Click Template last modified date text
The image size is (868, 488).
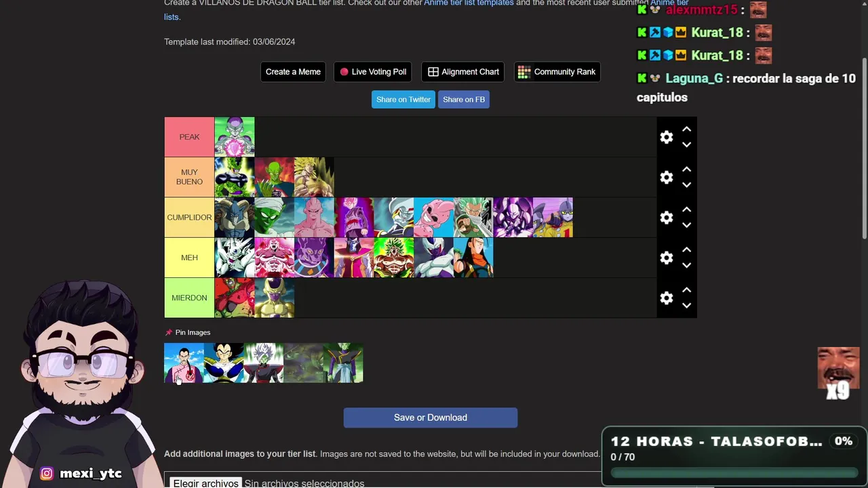pyautogui.click(x=229, y=42)
